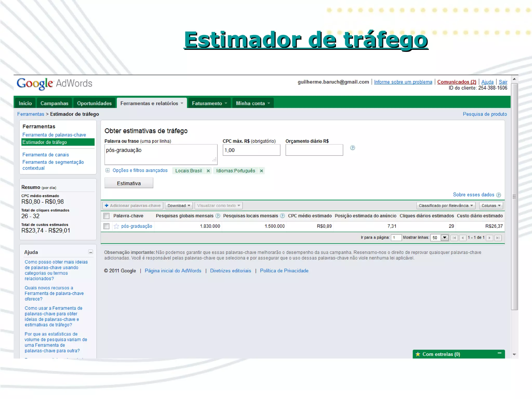This screenshot has width=532, height=399.
Task: Open Pesquisa de produto link
Action: click(485, 114)
